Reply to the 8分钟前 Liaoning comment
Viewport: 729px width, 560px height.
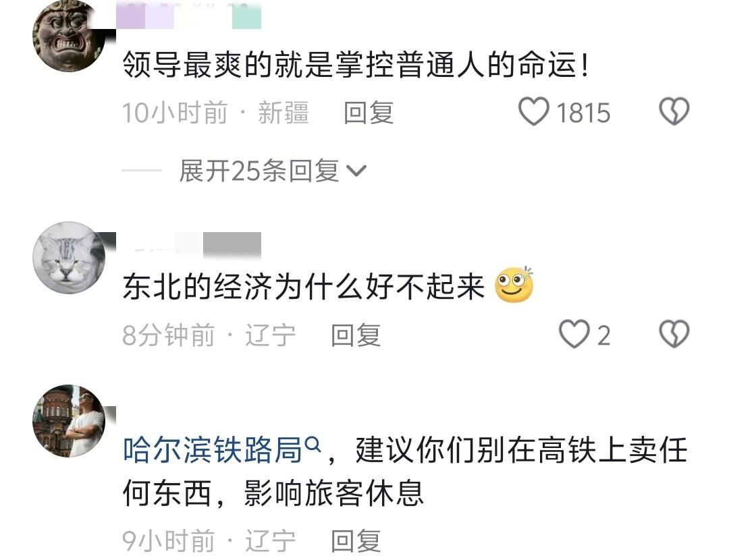(356, 335)
